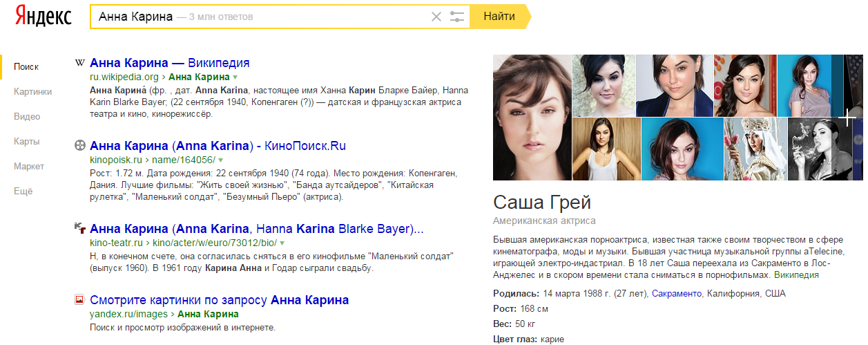
Task: Click Сакраменто birthplace link
Action: pyautogui.click(x=678, y=294)
